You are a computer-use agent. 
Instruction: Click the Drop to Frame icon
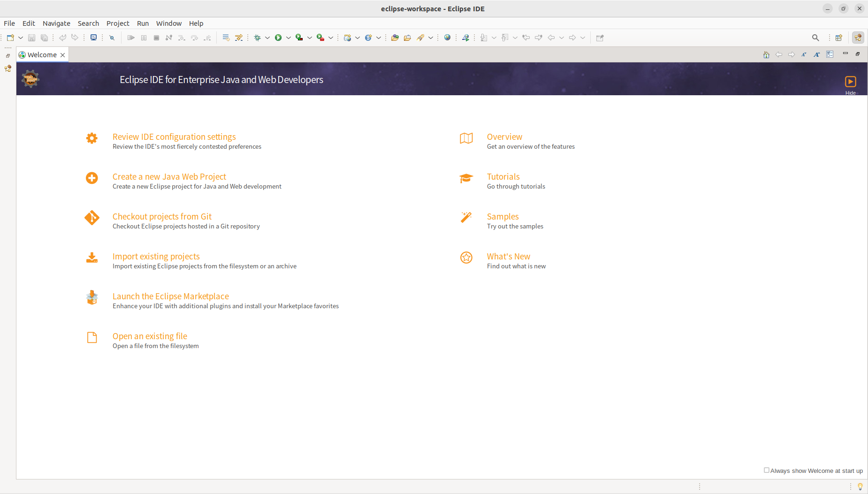point(226,38)
